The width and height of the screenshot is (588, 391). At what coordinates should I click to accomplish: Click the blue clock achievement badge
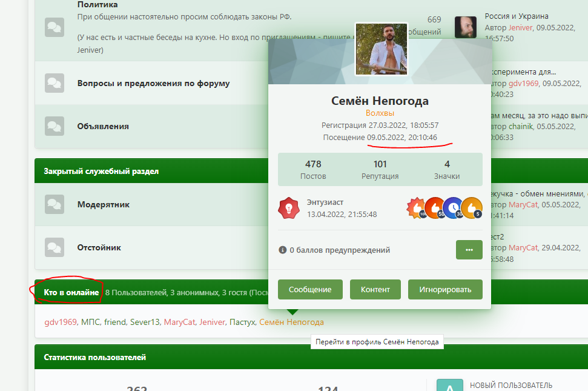(454, 209)
